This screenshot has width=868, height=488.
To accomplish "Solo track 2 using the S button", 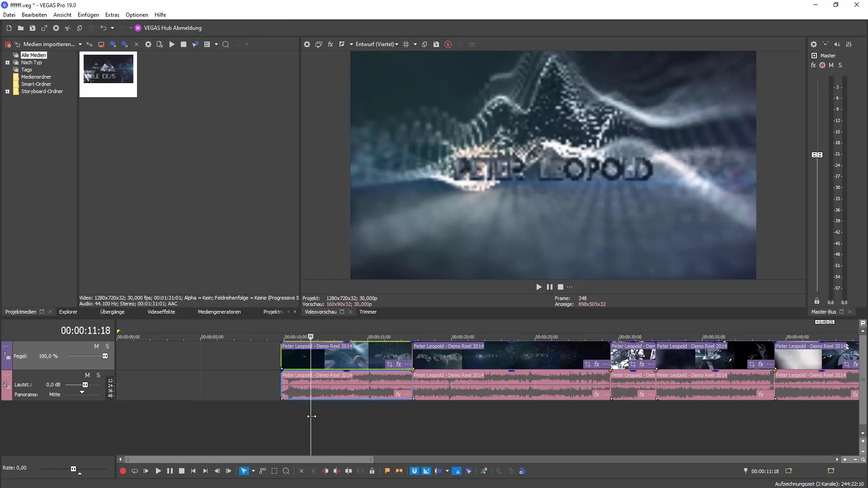I will coord(98,374).
